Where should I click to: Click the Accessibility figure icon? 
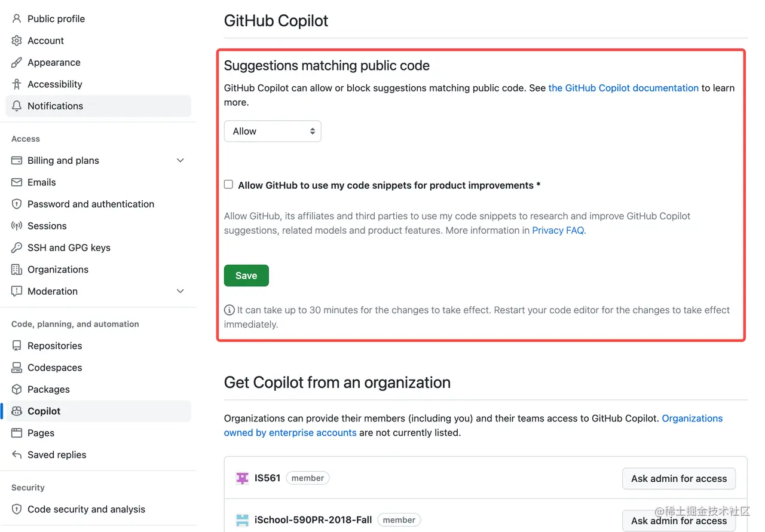[17, 84]
